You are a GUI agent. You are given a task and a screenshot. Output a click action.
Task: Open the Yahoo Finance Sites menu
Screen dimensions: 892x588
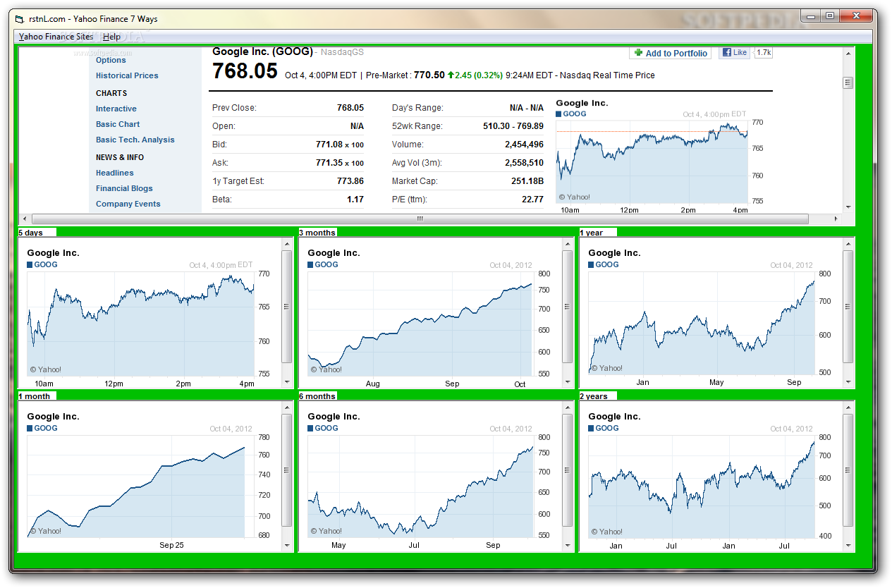pyautogui.click(x=57, y=37)
